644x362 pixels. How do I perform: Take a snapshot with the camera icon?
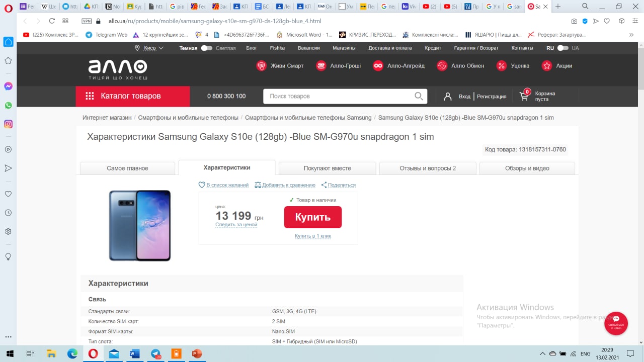574,21
